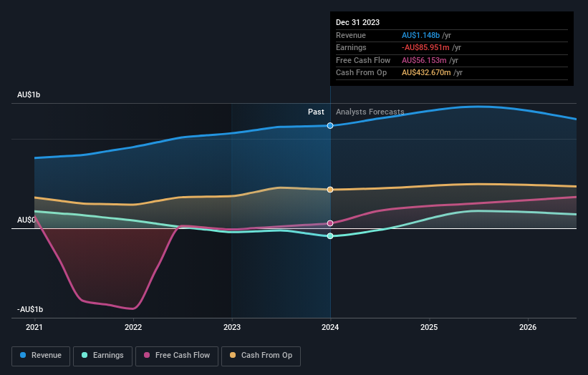Click the AU$432.670m cash from op value
The width and height of the screenshot is (588, 375).
click(426, 73)
